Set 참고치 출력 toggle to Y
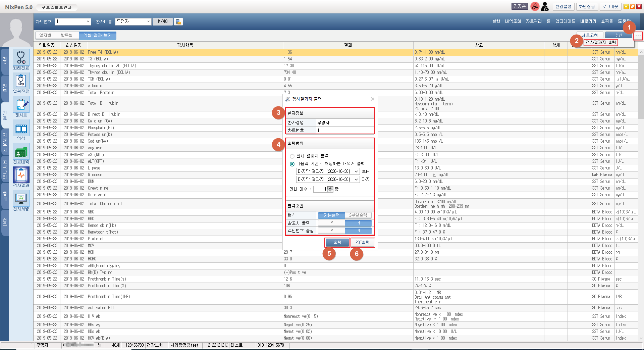 pyautogui.click(x=331, y=223)
